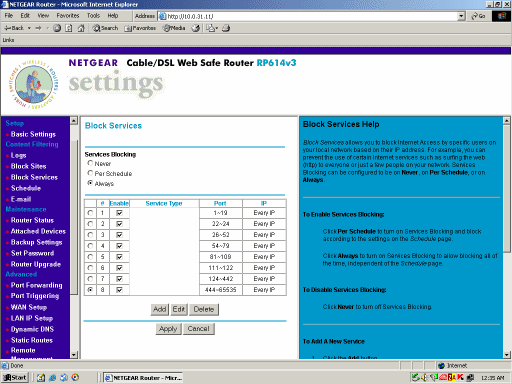512x384 pixels.
Task: Uncheck the Enable box for rule 1
Action: point(119,213)
